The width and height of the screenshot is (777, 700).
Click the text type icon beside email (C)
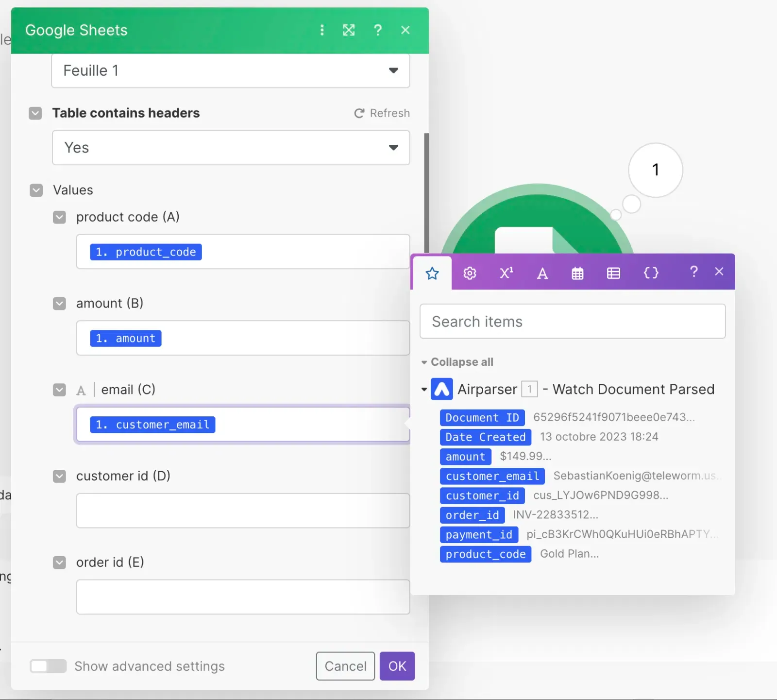pyautogui.click(x=81, y=390)
